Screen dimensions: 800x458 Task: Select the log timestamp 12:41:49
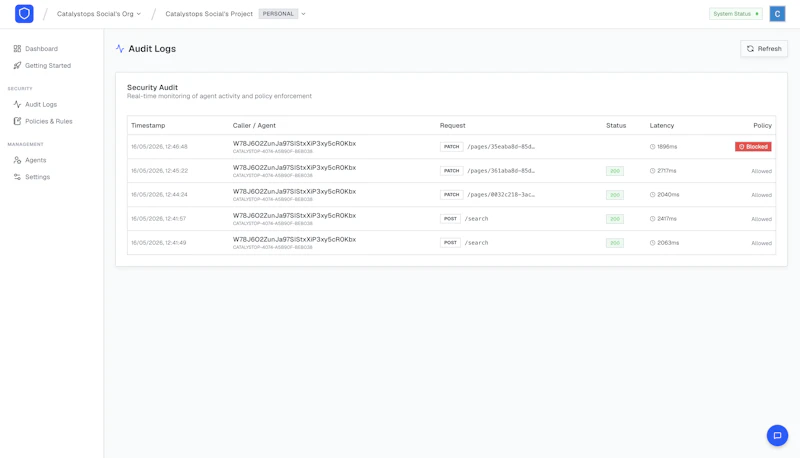point(158,242)
